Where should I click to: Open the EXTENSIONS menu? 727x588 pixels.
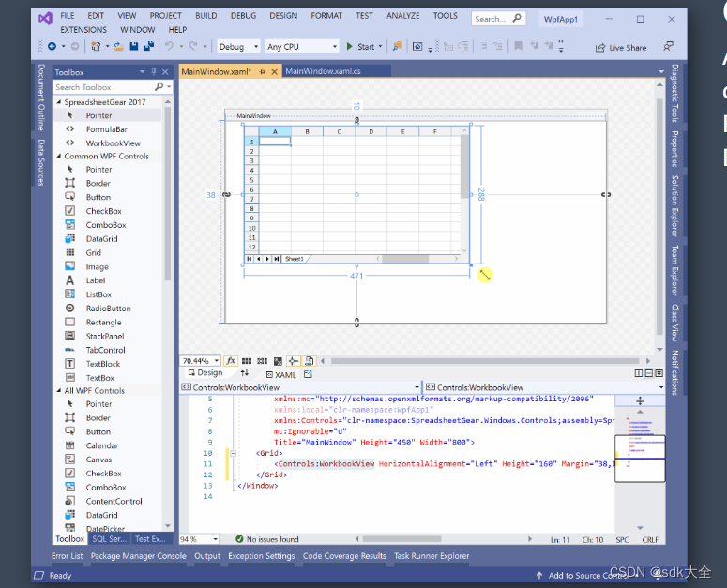pyautogui.click(x=83, y=30)
